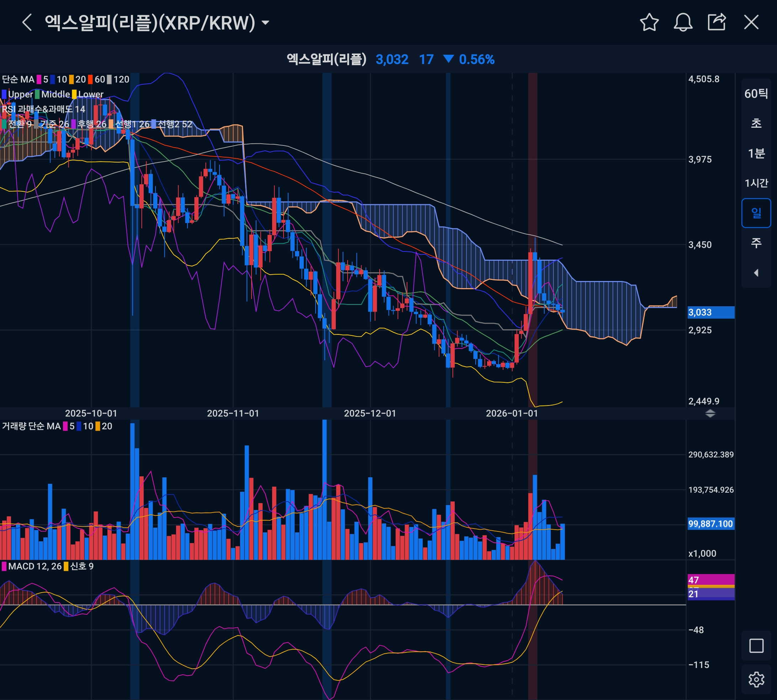The height and width of the screenshot is (700, 777).
Task: Switch to 주 weekly interval
Action: (x=756, y=243)
